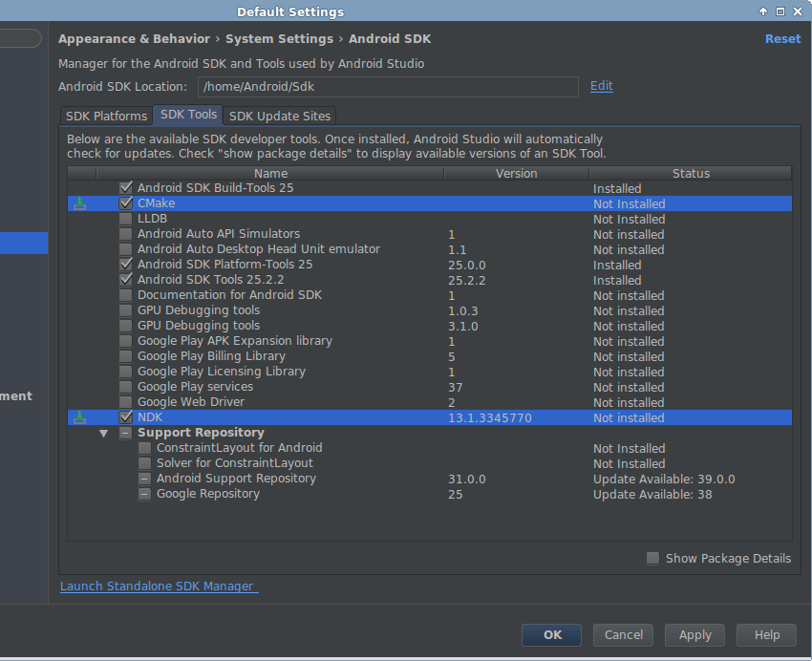
Task: Click the window up-arrow icon
Action: (x=763, y=11)
